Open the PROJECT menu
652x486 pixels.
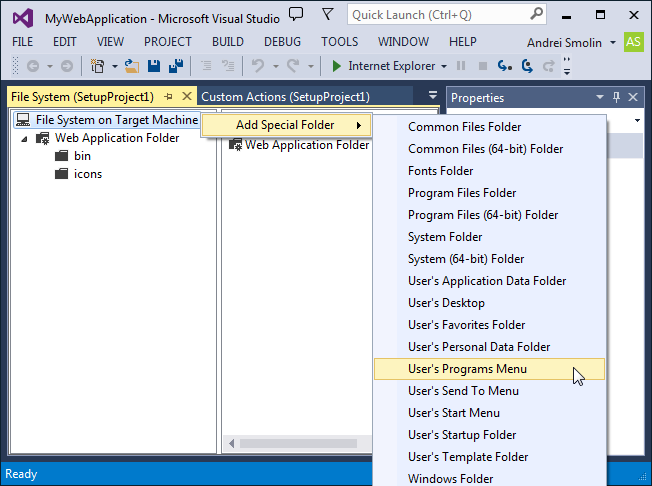click(x=168, y=42)
